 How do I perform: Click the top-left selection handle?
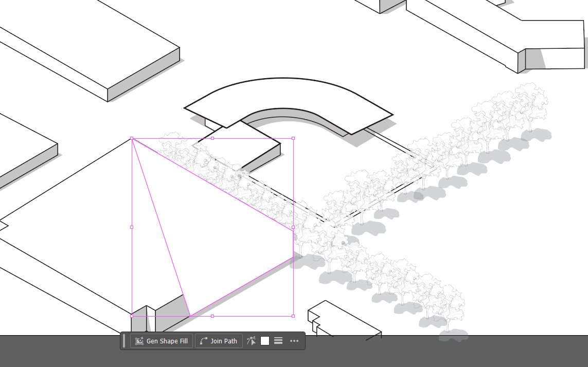(x=132, y=138)
